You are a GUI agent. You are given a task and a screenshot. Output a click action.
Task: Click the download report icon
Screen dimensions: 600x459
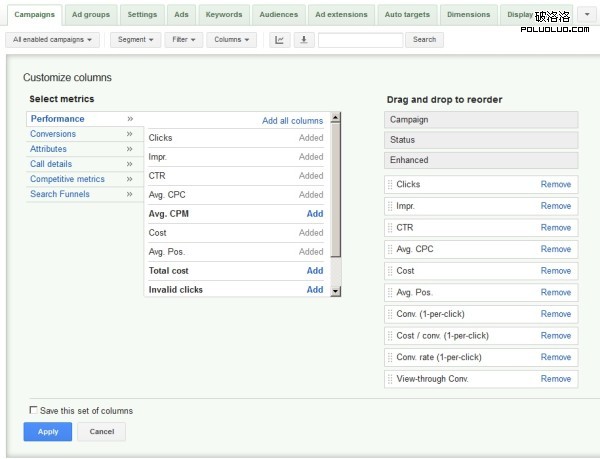point(303,40)
